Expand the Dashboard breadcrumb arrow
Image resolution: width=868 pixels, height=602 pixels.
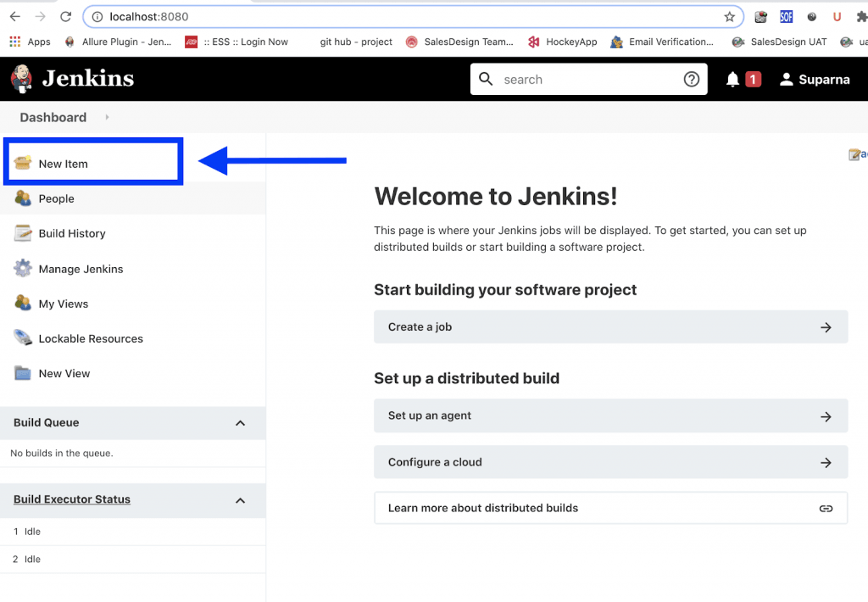[x=107, y=118]
